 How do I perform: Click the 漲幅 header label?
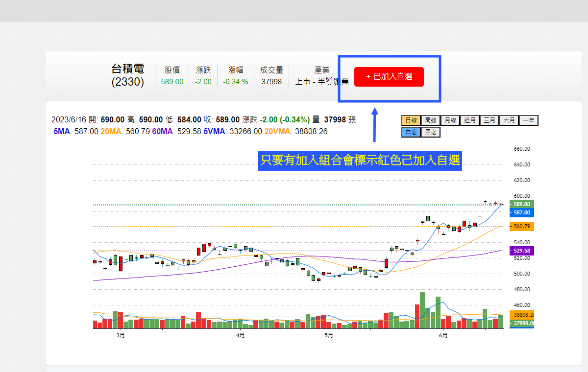click(236, 70)
